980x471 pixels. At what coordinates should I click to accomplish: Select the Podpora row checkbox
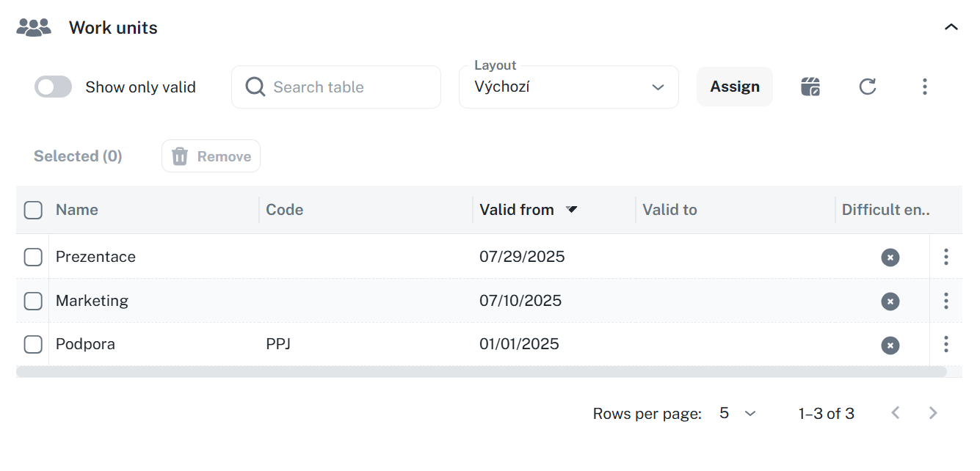tap(33, 344)
